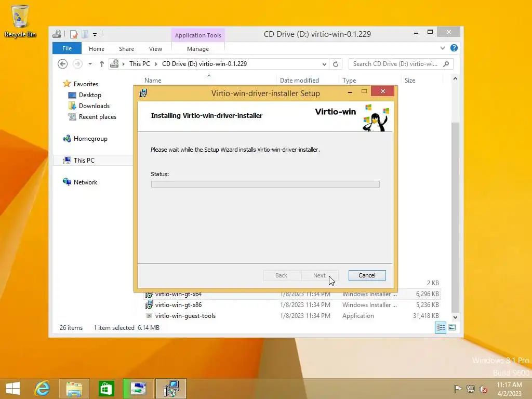Switch to the View ribbon tab

click(x=155, y=49)
